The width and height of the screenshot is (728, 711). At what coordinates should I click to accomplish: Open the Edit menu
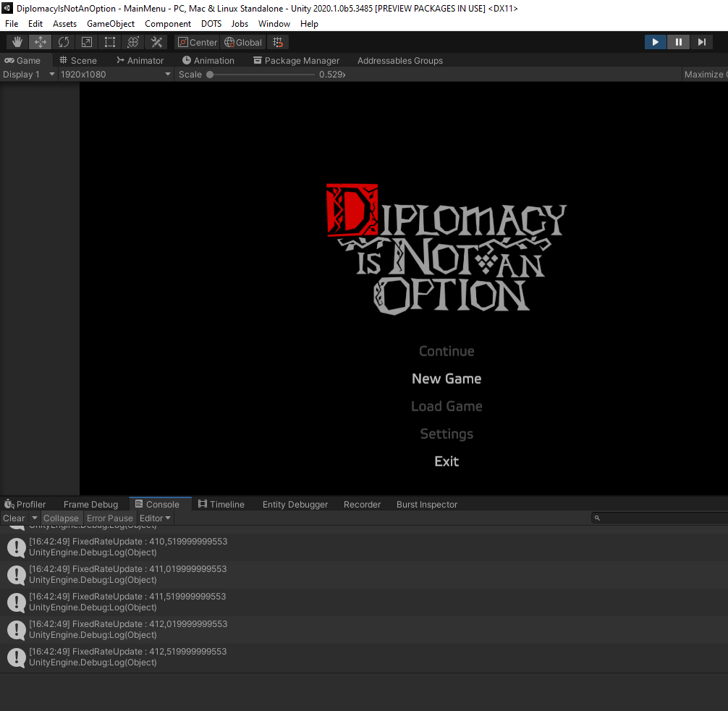coord(35,24)
